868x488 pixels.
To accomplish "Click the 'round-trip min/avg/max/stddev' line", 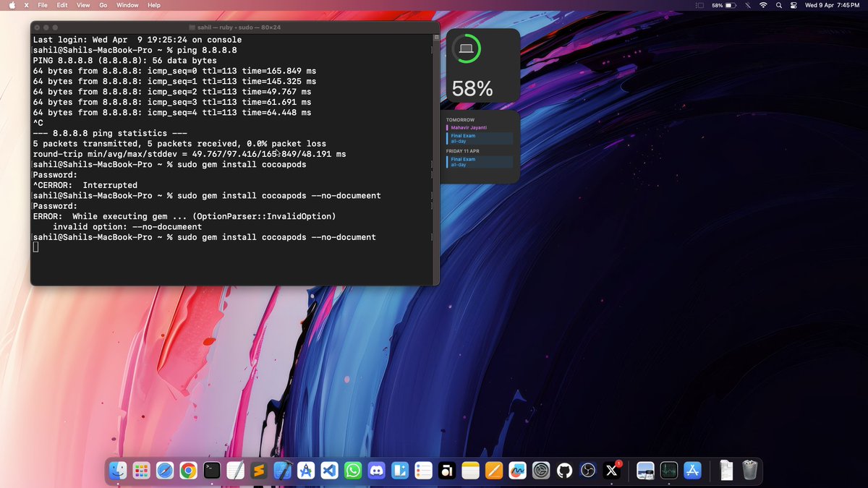I will click(x=190, y=155).
